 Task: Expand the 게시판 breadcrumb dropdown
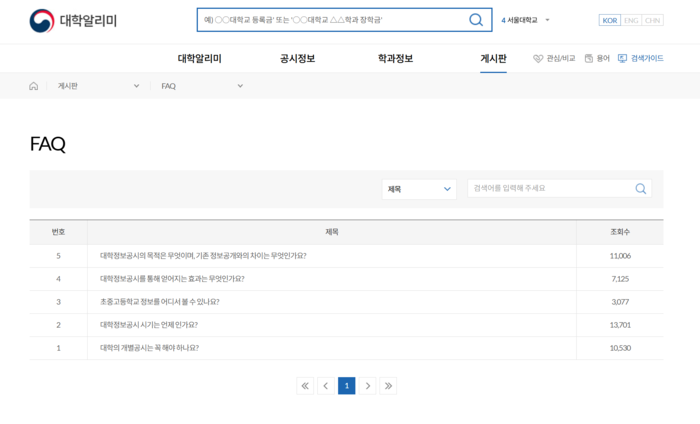coord(137,86)
